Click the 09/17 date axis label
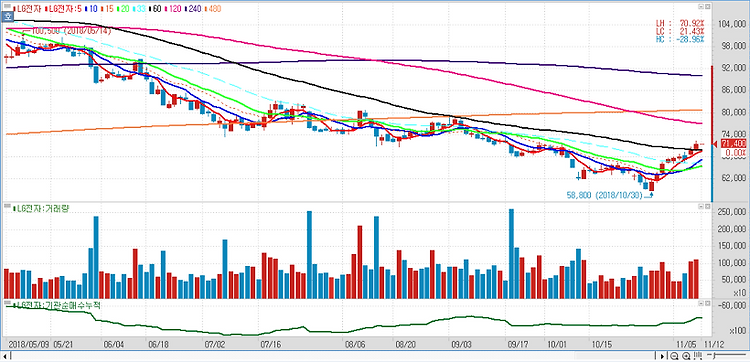This screenshot has height=362, width=750. (517, 343)
